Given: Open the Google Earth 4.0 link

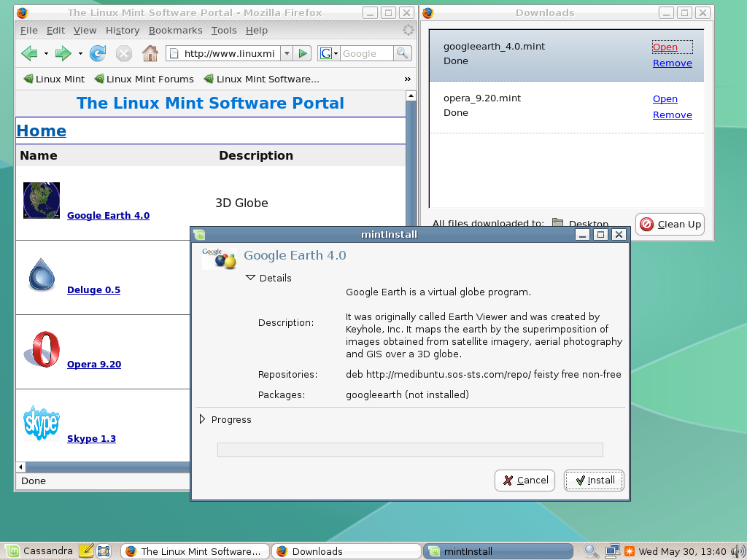Looking at the screenshot, I should pos(108,215).
